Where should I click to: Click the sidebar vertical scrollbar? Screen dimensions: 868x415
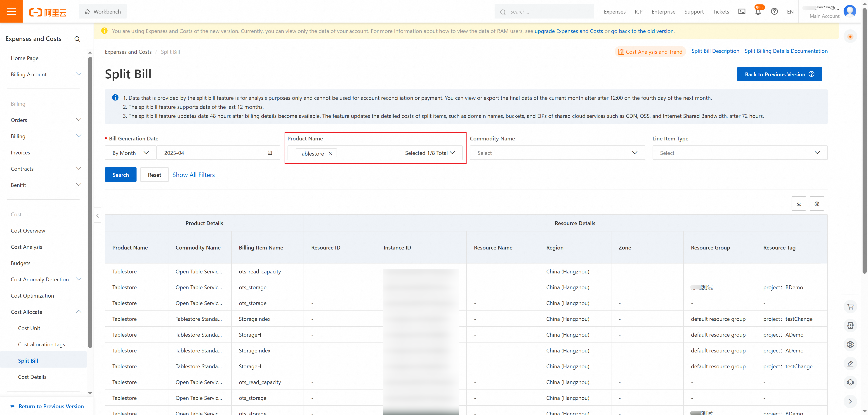(x=90, y=202)
